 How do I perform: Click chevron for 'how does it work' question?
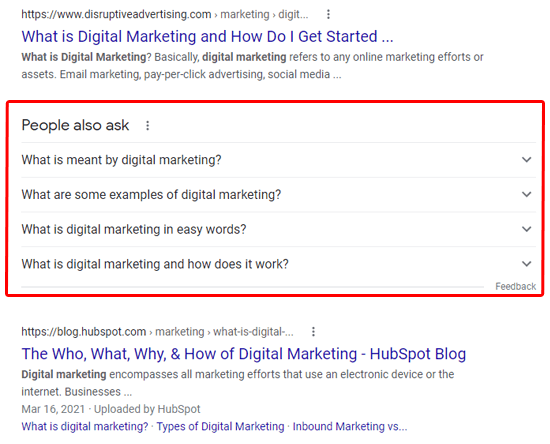[526, 264]
